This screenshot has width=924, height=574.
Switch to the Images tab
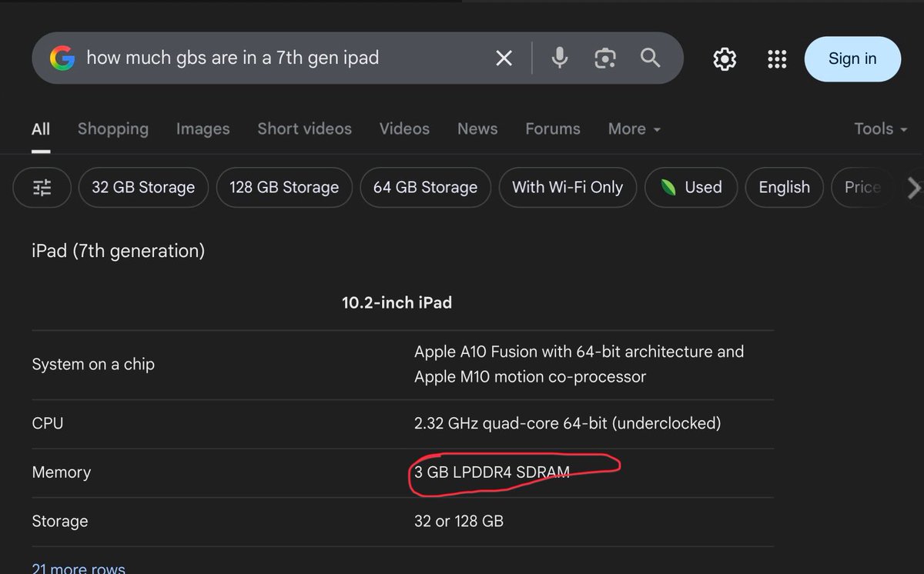[203, 129]
